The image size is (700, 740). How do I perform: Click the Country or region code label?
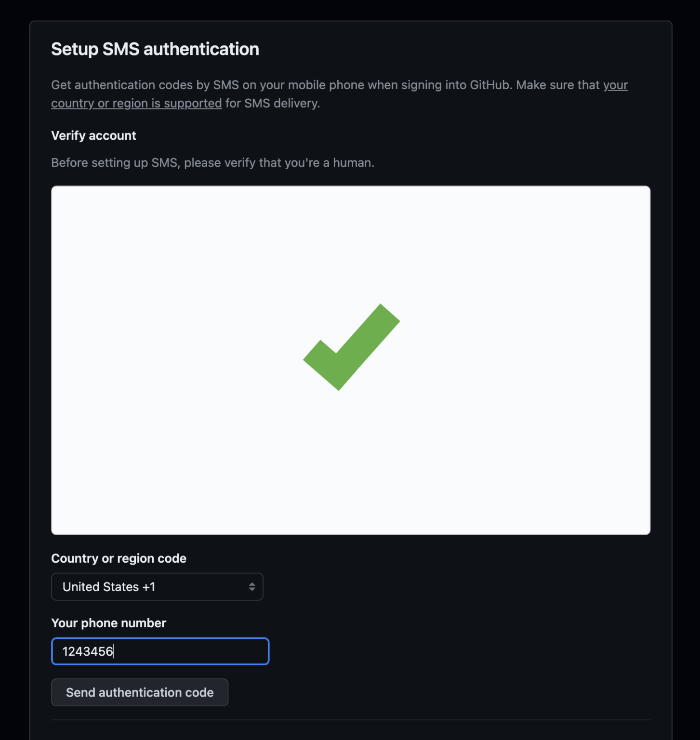(119, 558)
